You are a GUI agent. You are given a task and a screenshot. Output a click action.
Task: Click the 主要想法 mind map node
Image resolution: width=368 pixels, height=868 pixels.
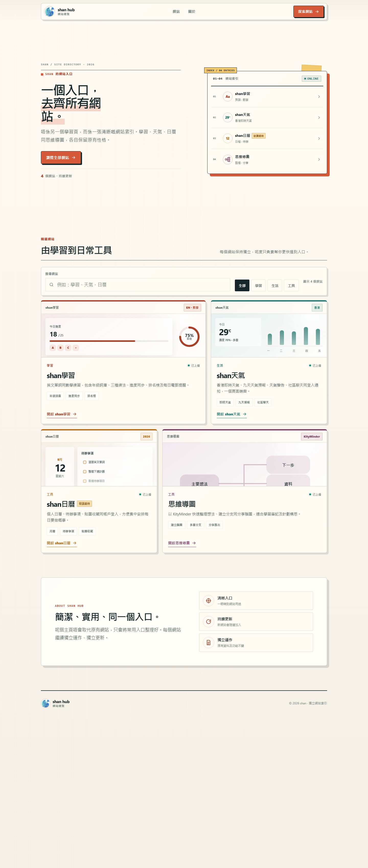(x=199, y=480)
